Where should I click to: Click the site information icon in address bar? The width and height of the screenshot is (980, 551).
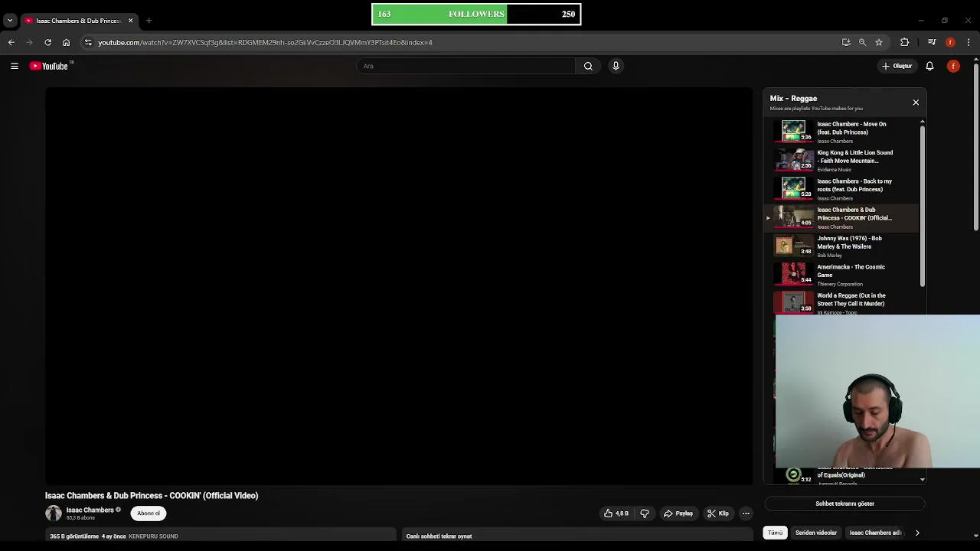point(88,42)
